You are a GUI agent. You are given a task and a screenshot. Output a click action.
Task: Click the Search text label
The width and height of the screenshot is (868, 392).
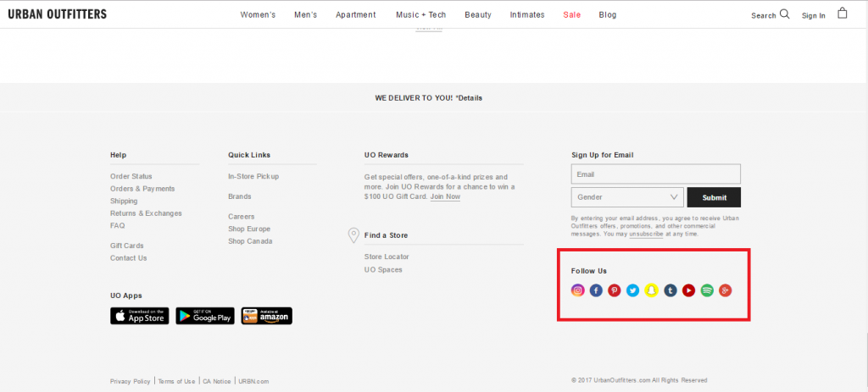pyautogui.click(x=764, y=15)
